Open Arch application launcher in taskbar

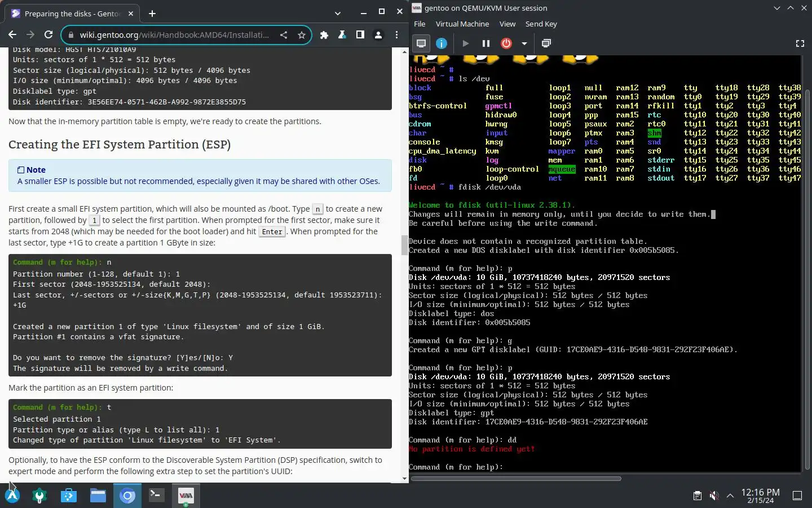click(x=12, y=496)
